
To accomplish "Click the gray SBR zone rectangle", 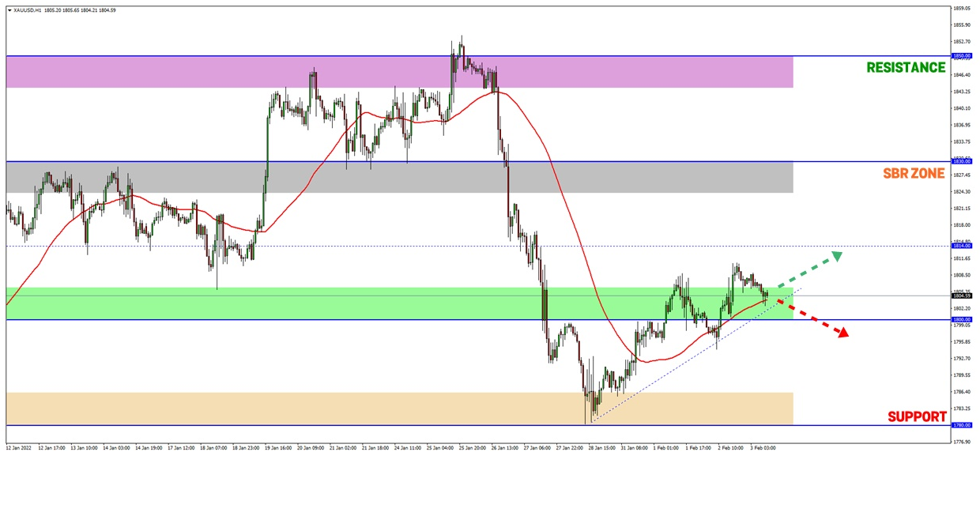I will pyautogui.click(x=395, y=178).
